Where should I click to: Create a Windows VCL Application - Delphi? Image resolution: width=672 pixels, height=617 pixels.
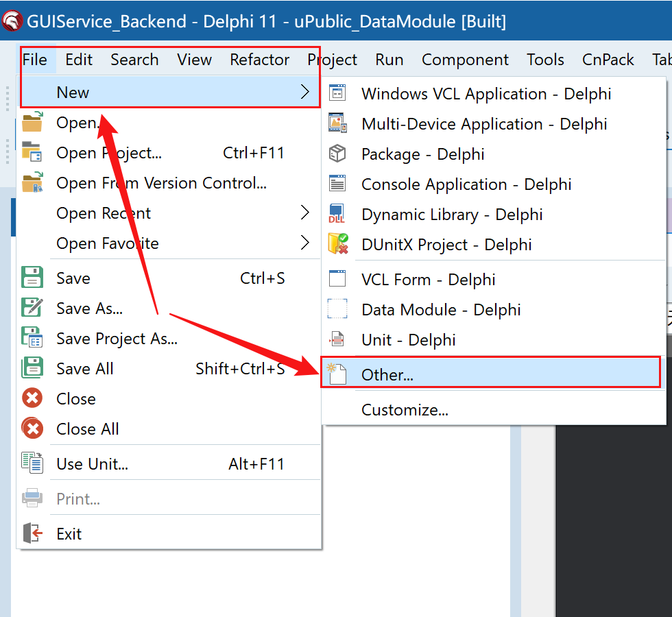click(x=494, y=93)
